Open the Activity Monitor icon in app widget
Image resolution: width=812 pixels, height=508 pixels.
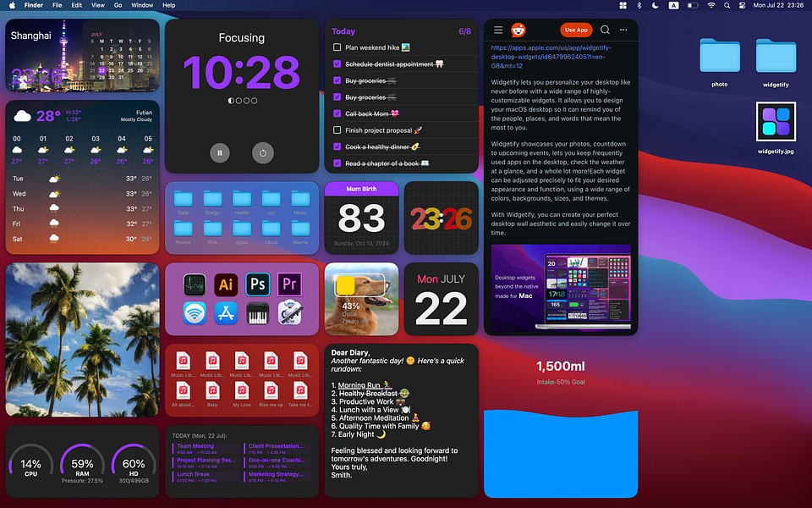pyautogui.click(x=195, y=284)
